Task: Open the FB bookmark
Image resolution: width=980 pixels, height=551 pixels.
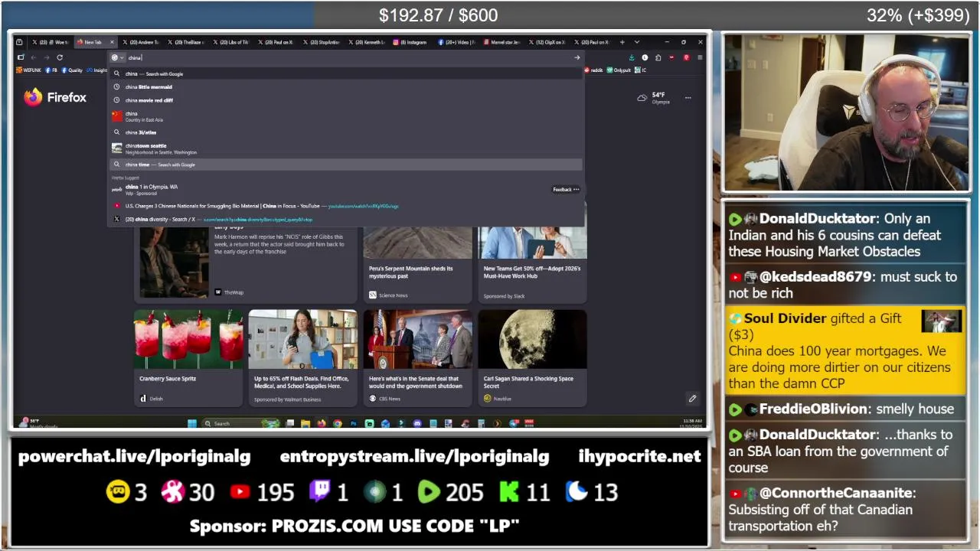Action: pyautogui.click(x=51, y=70)
